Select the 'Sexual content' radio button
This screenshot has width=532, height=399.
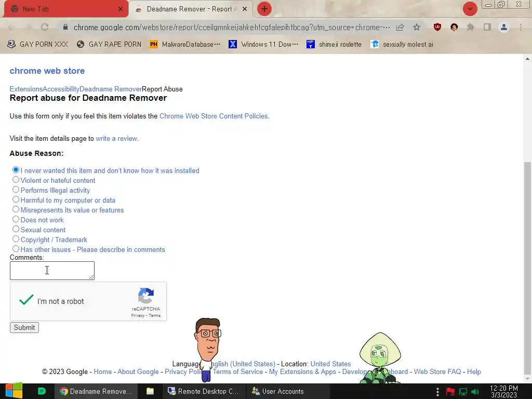click(x=16, y=229)
